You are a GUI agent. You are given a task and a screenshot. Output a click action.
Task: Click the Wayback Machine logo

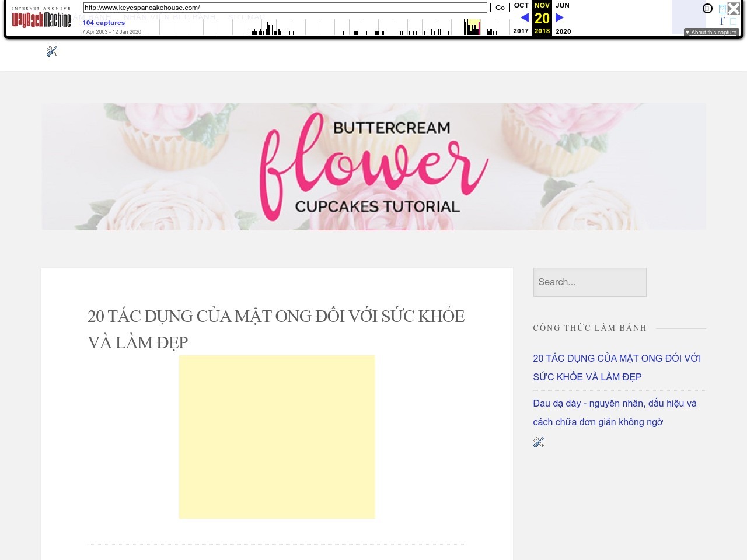pos(41,19)
